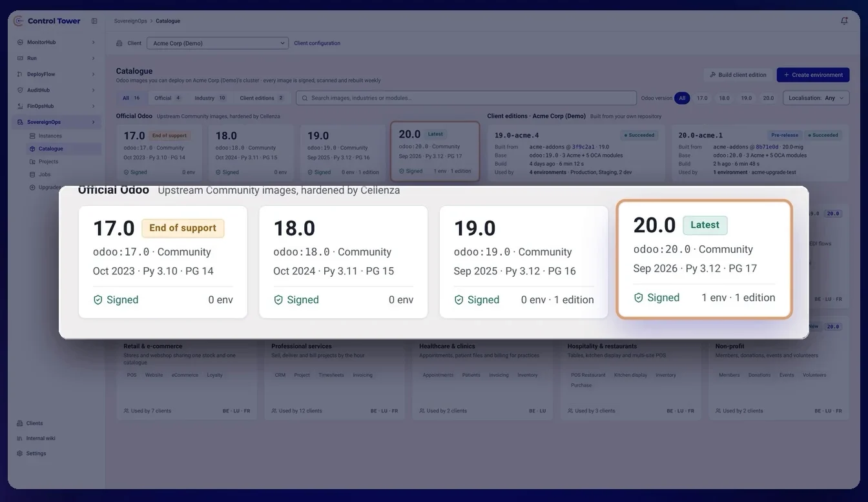The width and height of the screenshot is (868, 502).
Task: Open the Client configuration link
Action: coord(317,43)
